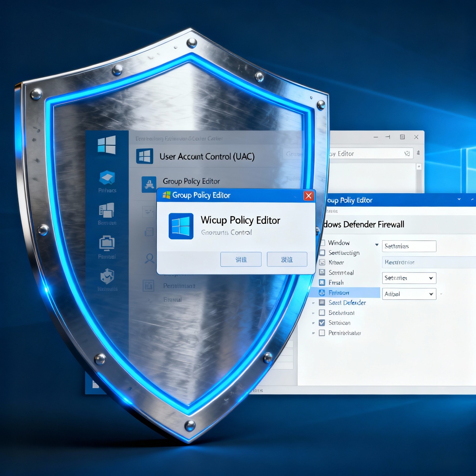Select the stacked-documents icon in the blue sidebar
The image size is (476, 476).
pyautogui.click(x=106, y=210)
